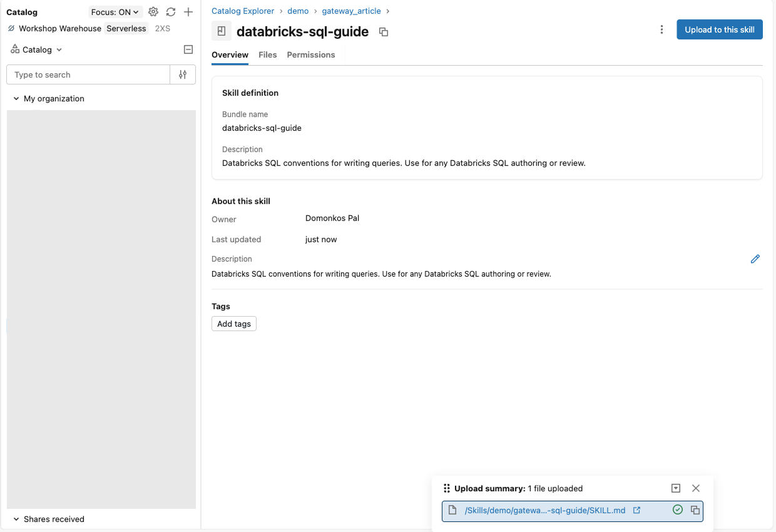Edit the skill description with pencil icon
This screenshot has height=532, width=776.
tap(755, 259)
